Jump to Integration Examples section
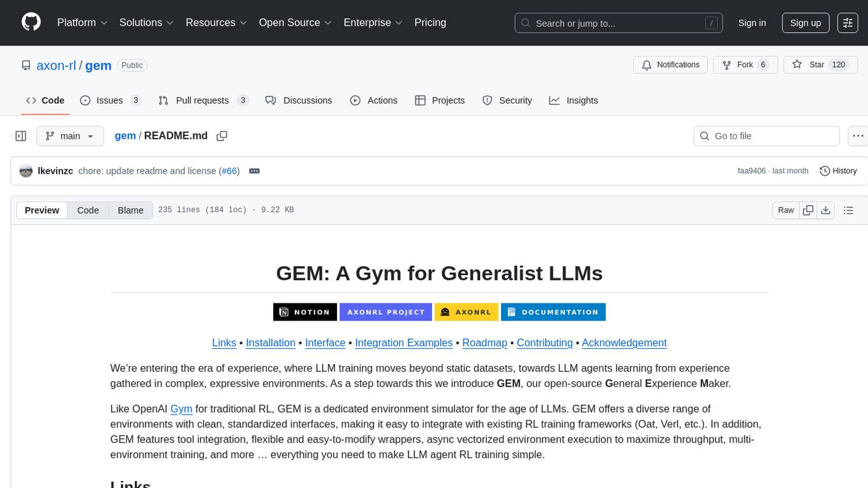 pyautogui.click(x=404, y=342)
